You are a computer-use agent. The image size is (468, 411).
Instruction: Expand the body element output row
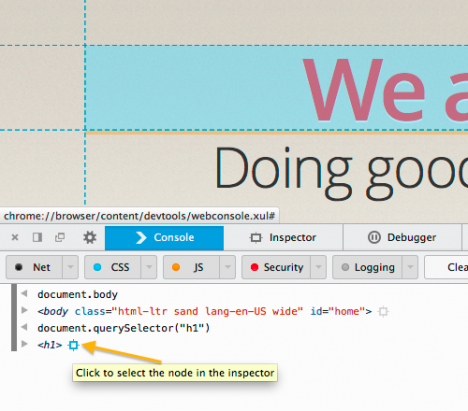click(x=24, y=310)
